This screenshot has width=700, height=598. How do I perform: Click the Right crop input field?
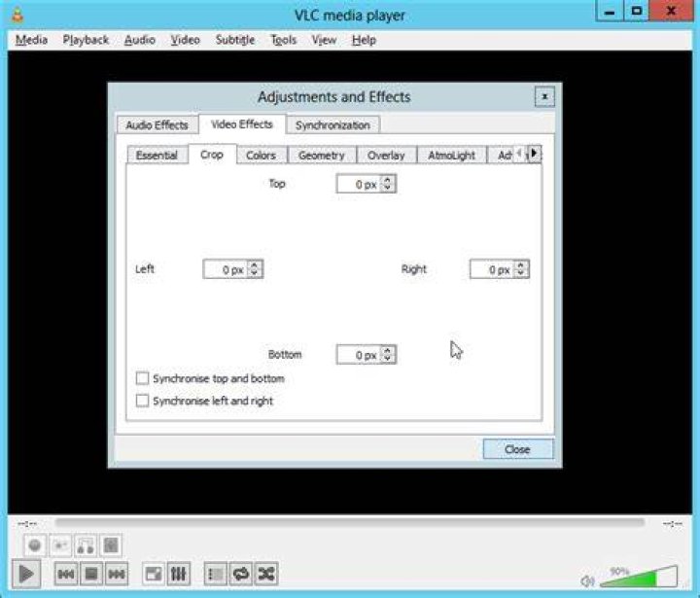pos(492,269)
